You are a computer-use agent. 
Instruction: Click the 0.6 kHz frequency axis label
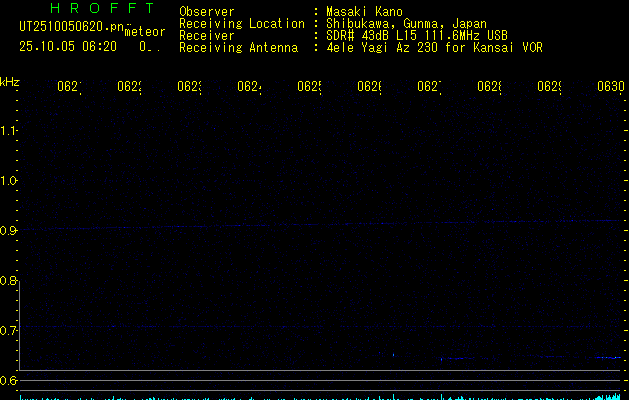coord(10,380)
